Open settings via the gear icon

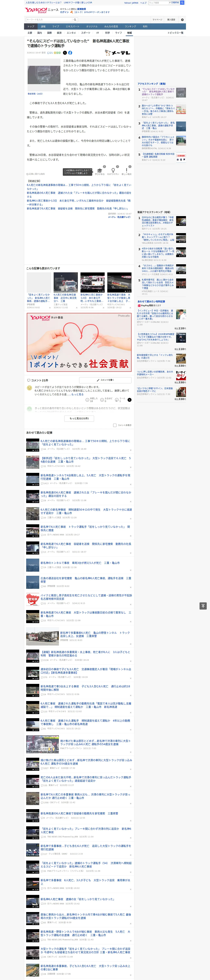click(x=182, y=20)
